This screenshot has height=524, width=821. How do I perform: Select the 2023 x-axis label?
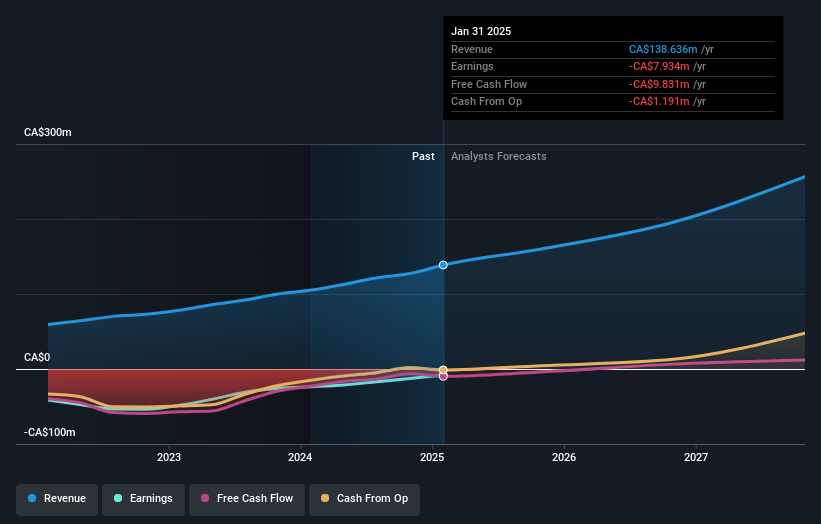[169, 457]
